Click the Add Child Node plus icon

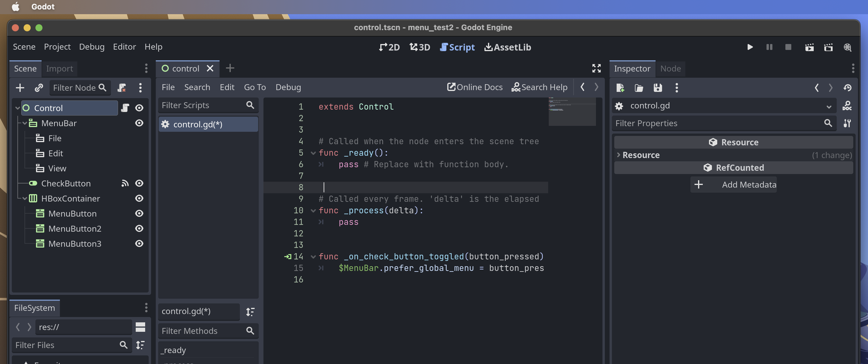[20, 88]
